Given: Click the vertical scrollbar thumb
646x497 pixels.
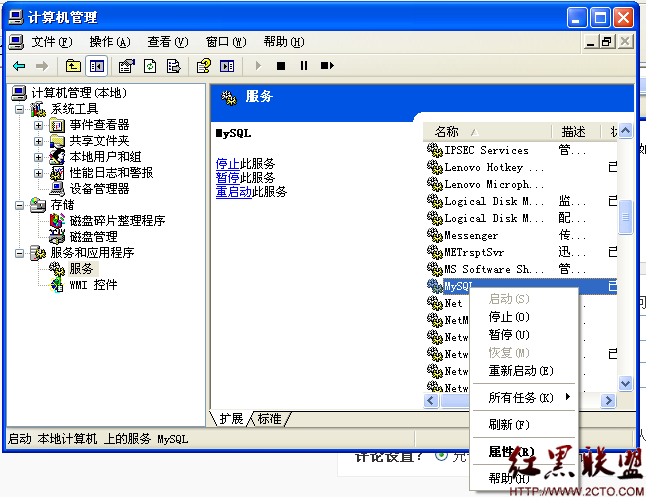Looking at the screenshot, I should coord(625,217).
